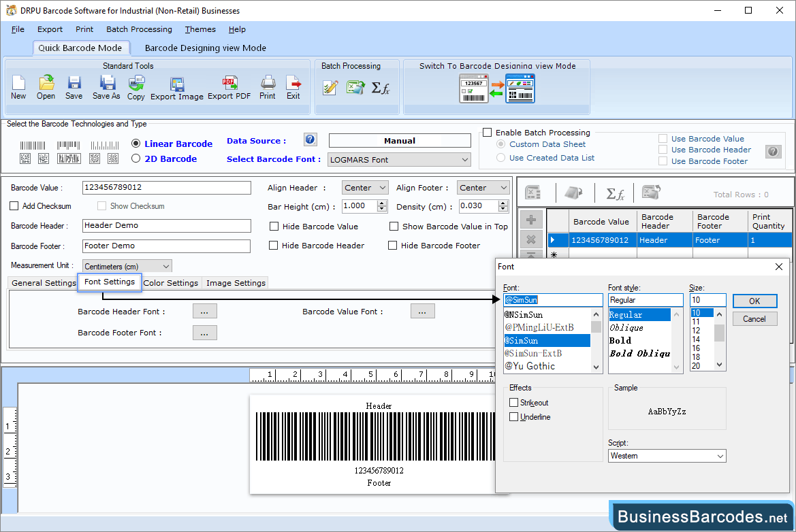Click Batch Processing sigma formula icon
The width and height of the screenshot is (796, 532).
point(380,88)
